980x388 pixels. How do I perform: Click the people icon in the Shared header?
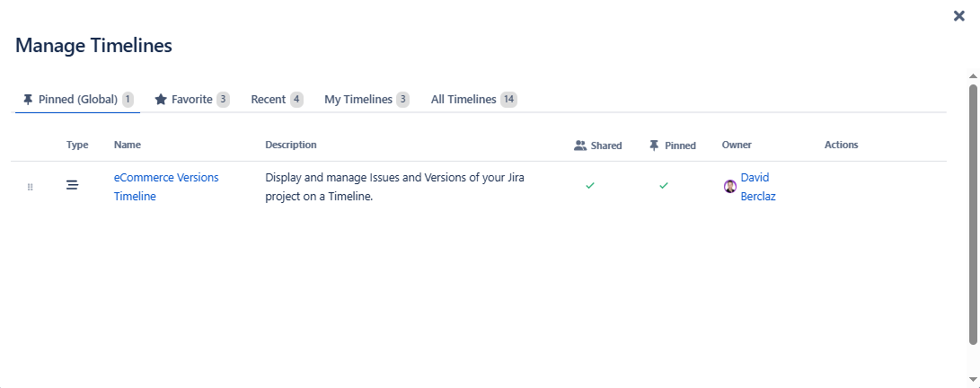tap(580, 145)
